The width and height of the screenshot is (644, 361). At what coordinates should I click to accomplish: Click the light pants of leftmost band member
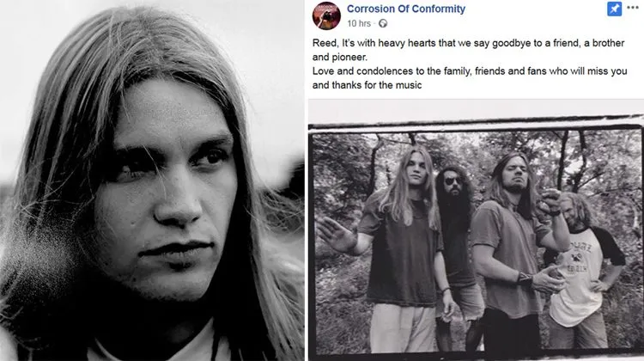click(x=403, y=328)
